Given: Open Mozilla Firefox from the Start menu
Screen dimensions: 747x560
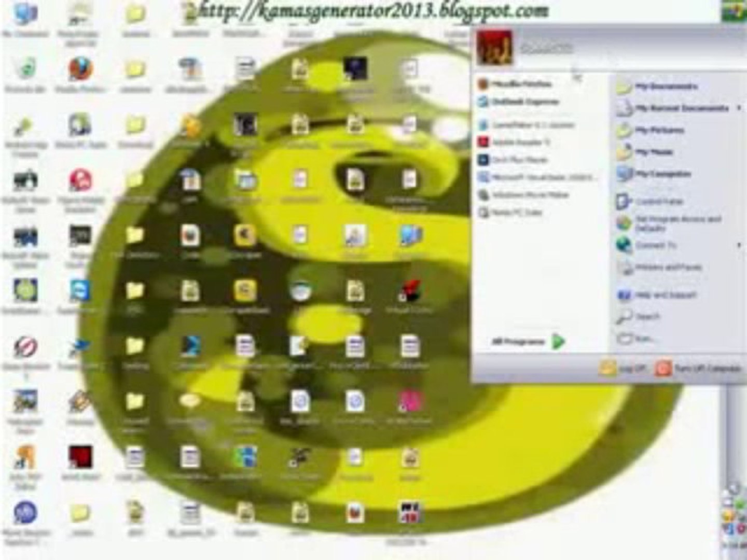Looking at the screenshot, I should click(x=515, y=84).
